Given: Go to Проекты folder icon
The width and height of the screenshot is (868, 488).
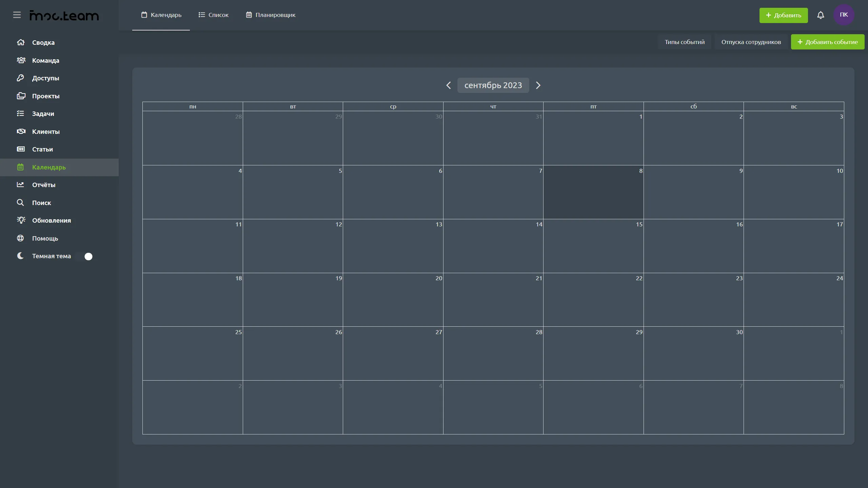Looking at the screenshot, I should (x=21, y=96).
